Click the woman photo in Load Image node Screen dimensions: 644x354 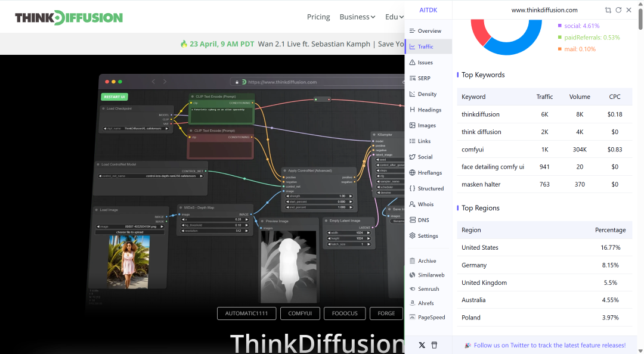pos(129,262)
